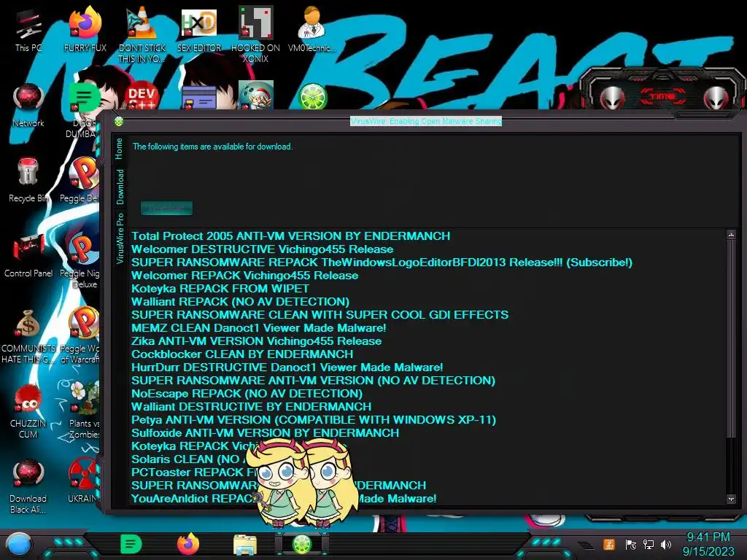Open the purple card window desktop icon
Viewport: 747px width, 560px height.
198,97
